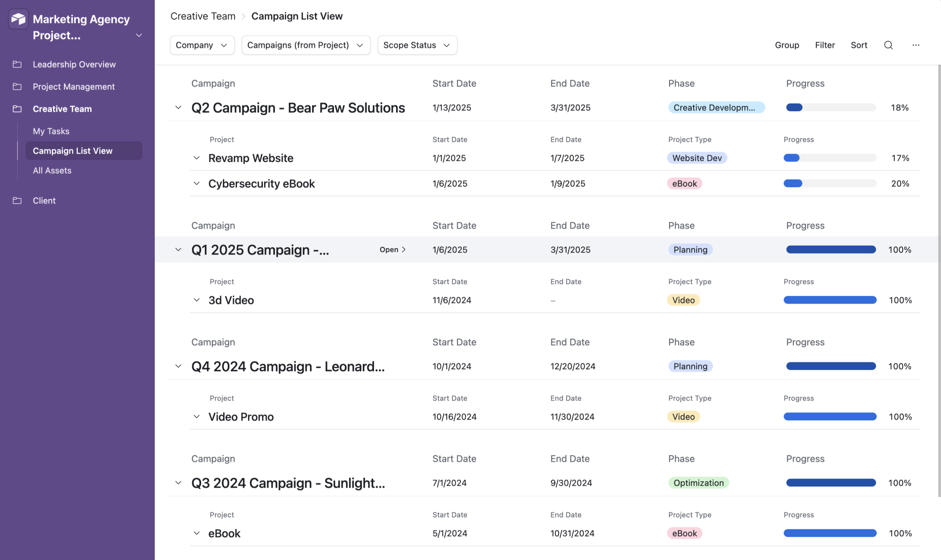Image resolution: width=941 pixels, height=560 pixels.
Task: Expand the Revamp Website project row
Action: click(x=197, y=158)
